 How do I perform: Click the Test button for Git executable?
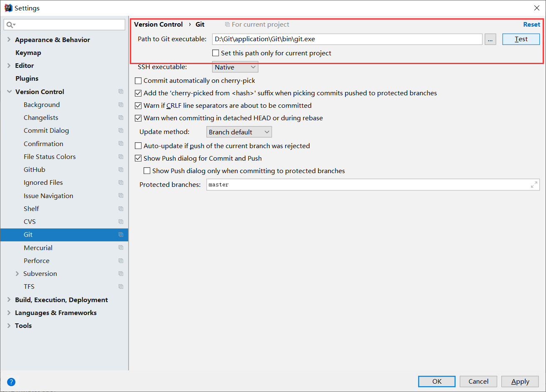(x=521, y=39)
